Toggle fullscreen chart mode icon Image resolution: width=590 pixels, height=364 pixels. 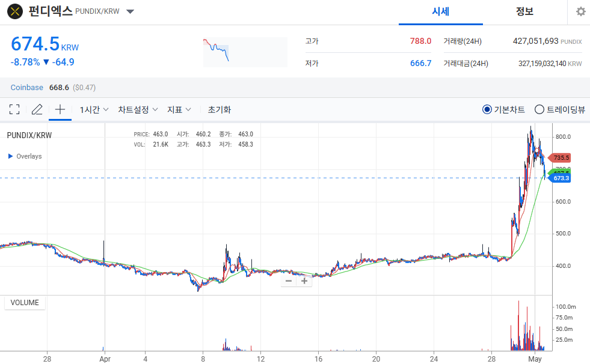[x=14, y=110]
